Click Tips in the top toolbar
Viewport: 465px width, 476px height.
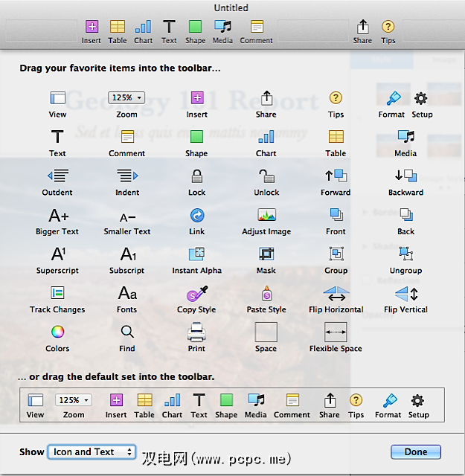(388, 28)
